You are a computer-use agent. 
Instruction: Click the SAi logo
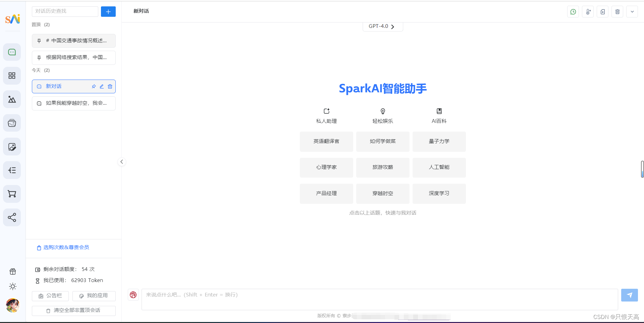[x=13, y=19]
